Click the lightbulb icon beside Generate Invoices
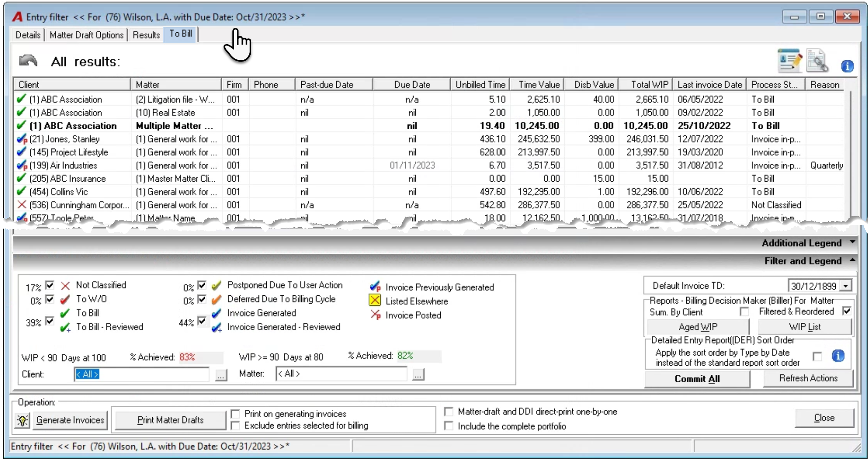This screenshot has width=868, height=460. tap(22, 420)
